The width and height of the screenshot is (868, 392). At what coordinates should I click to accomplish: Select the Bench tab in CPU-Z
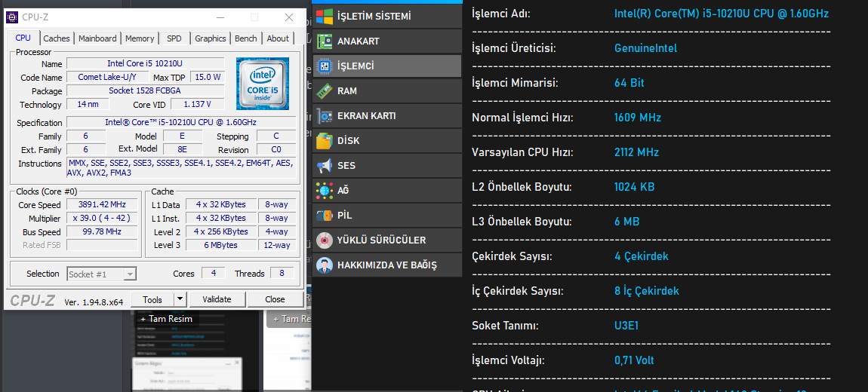(246, 38)
